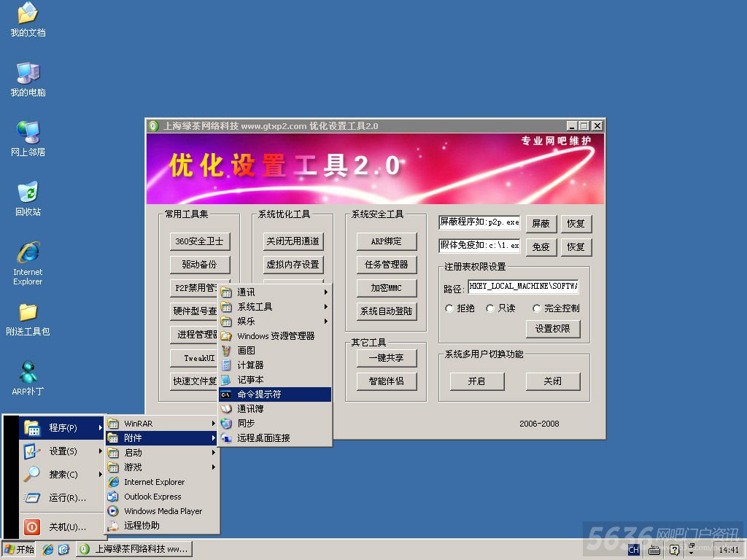Image resolution: width=747 pixels, height=560 pixels.
Task: Open 通讯簿 address book entry
Action: coord(275,408)
